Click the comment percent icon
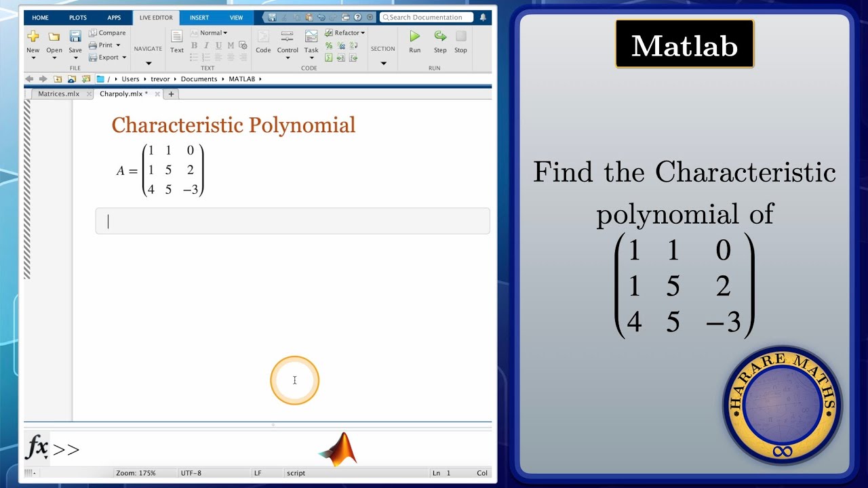This screenshot has height=488, width=868. (x=329, y=45)
